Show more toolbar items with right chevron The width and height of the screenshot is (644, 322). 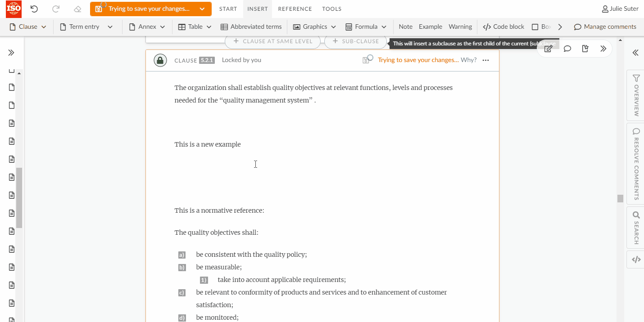pos(560,27)
